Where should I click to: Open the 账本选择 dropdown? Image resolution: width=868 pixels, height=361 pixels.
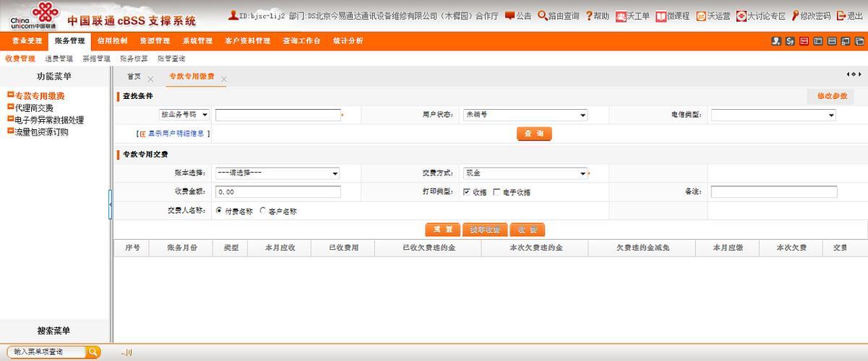tap(278, 173)
